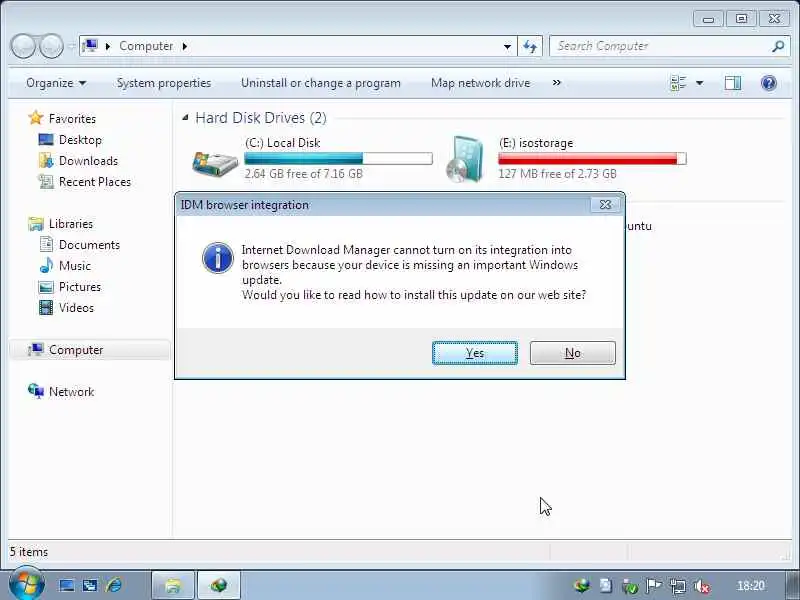Image resolution: width=800 pixels, height=600 pixels.
Task: Collapse the Hard Disk Drives group
Action: [x=185, y=118]
